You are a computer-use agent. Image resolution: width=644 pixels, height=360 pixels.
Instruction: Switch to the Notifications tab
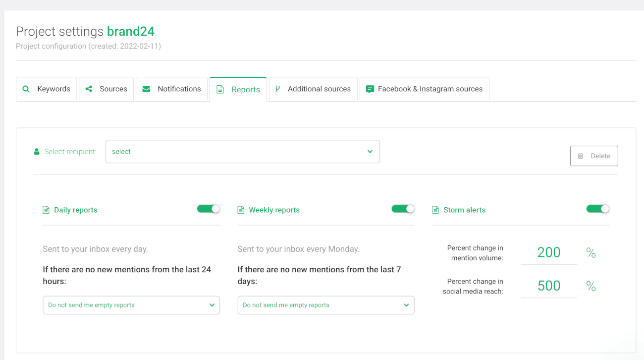(171, 89)
